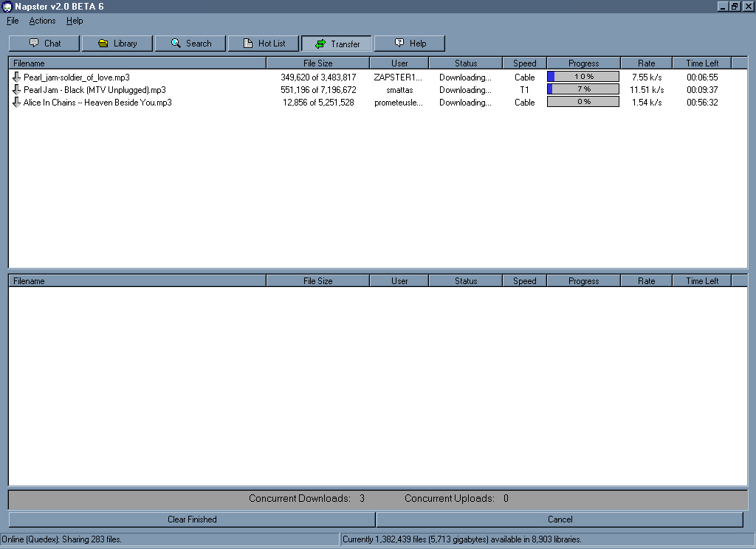Click uploads pane Time Left column header
The width and height of the screenshot is (756, 549).
tap(702, 281)
